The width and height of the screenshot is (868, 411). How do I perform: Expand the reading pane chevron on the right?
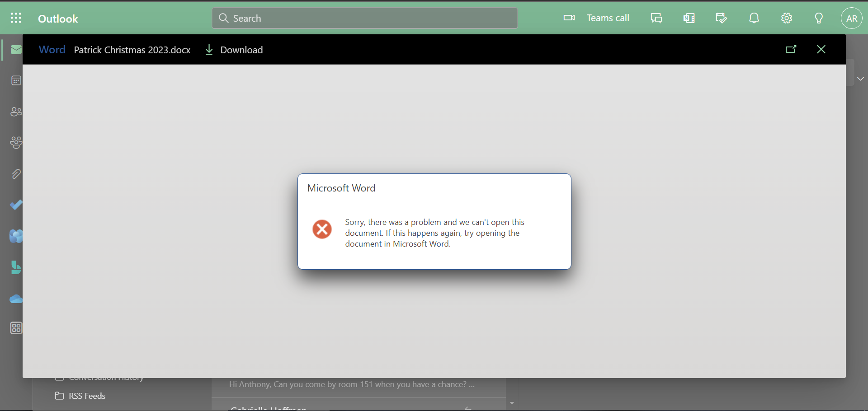860,79
